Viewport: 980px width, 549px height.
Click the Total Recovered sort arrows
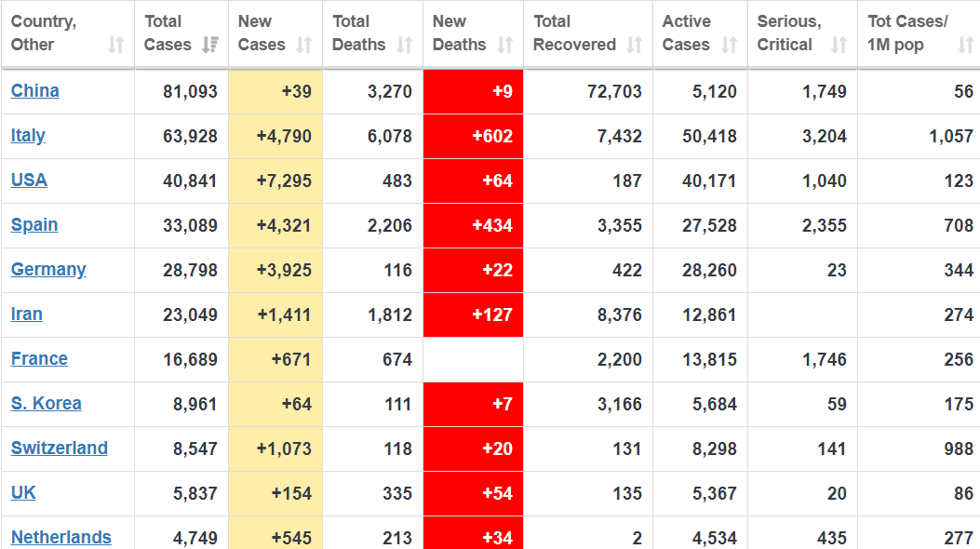point(635,45)
